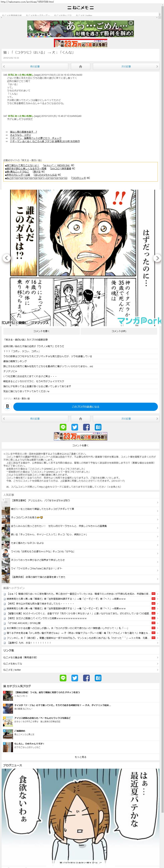
Task: Share via Twitter icon below article navigation
Action: 75,427
